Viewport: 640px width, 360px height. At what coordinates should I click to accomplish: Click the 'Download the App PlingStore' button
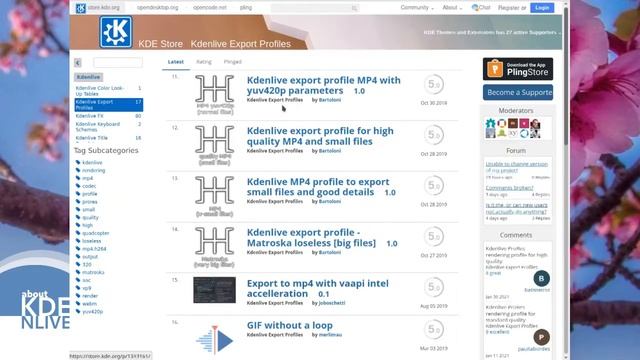click(518, 69)
